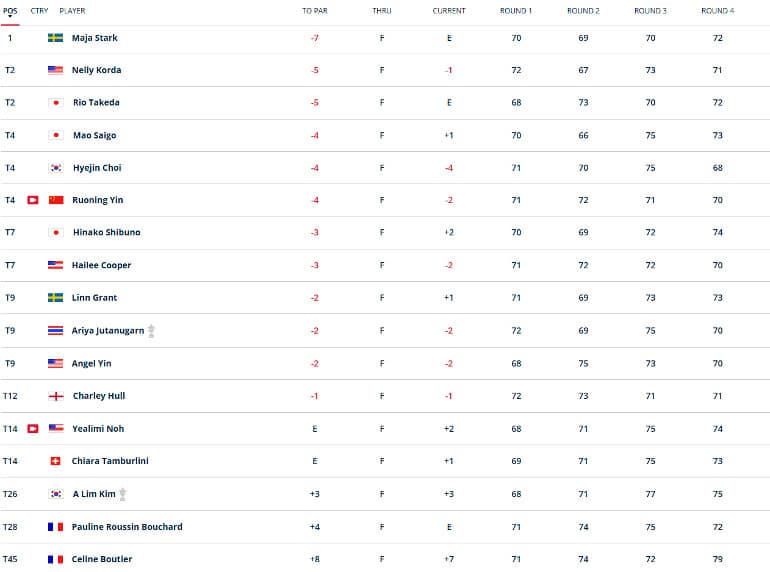Click Hyejin Choi's round 4 score of 68

[717, 168]
